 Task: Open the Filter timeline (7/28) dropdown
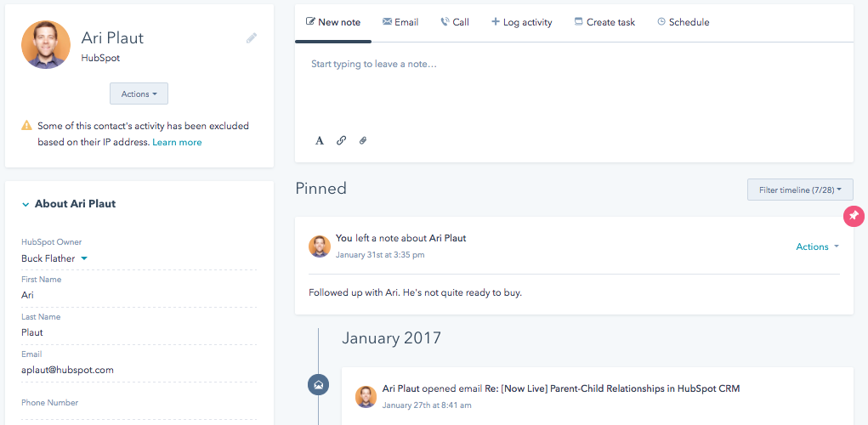[800, 190]
